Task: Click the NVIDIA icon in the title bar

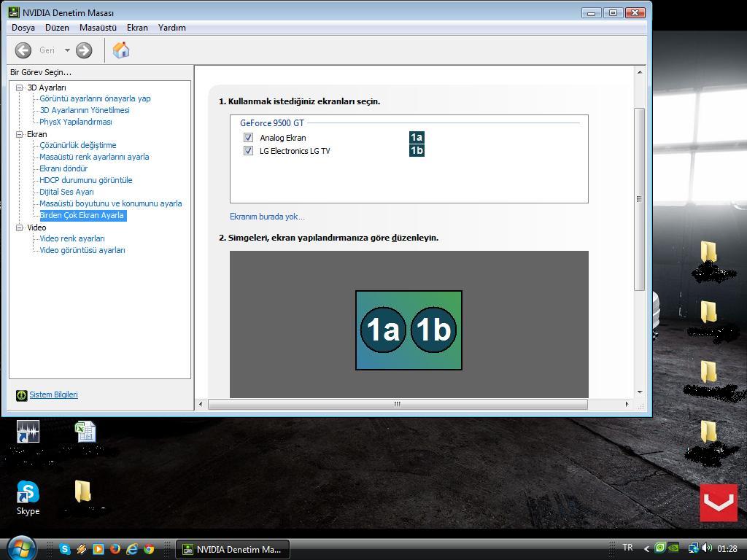Action: click(x=14, y=12)
